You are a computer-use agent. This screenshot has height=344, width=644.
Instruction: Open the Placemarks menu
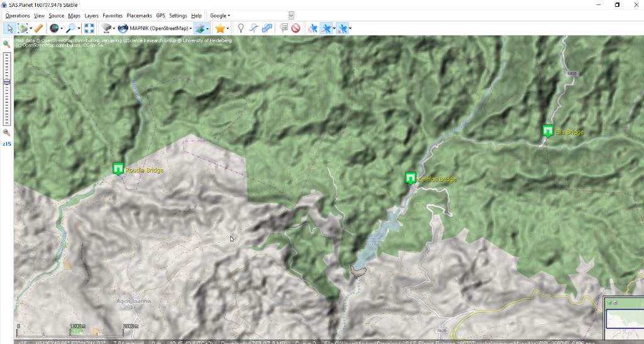click(139, 16)
